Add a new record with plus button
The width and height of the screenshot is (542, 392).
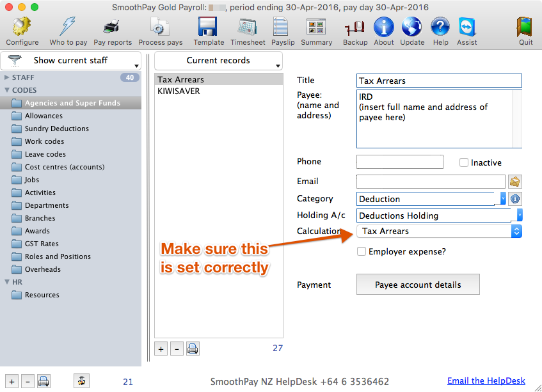tap(161, 349)
